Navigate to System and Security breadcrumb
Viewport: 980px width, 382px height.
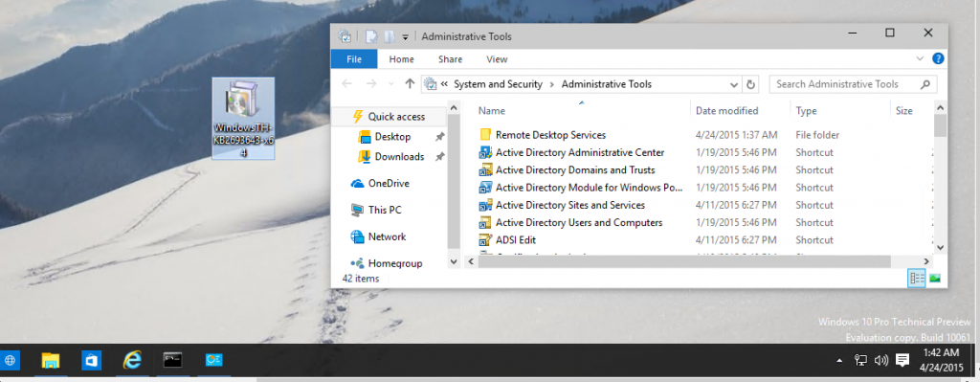tap(498, 84)
